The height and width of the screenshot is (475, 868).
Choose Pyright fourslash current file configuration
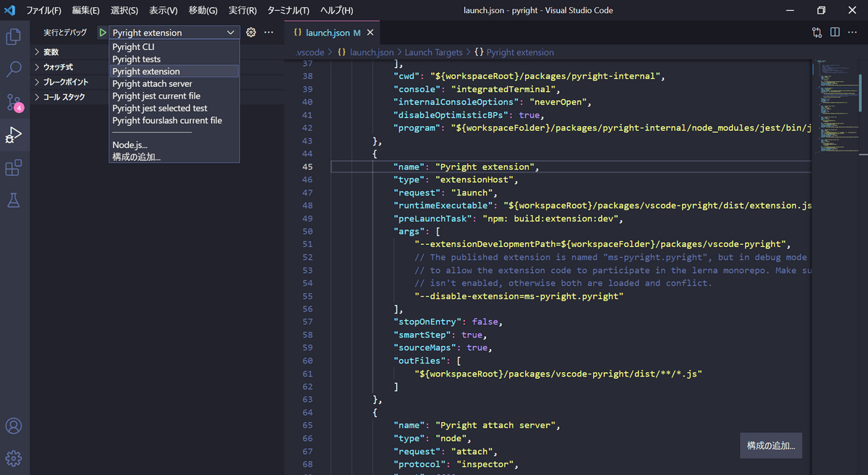pyautogui.click(x=174, y=121)
